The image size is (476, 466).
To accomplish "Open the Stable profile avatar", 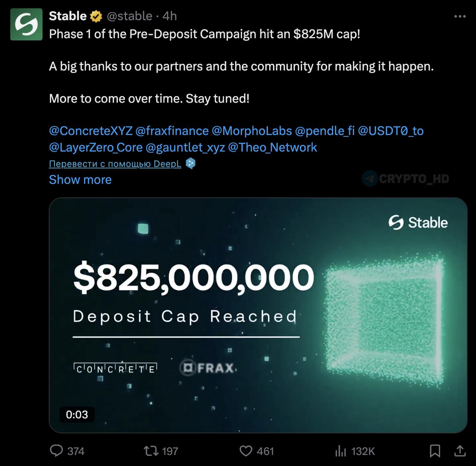I will (x=26, y=24).
